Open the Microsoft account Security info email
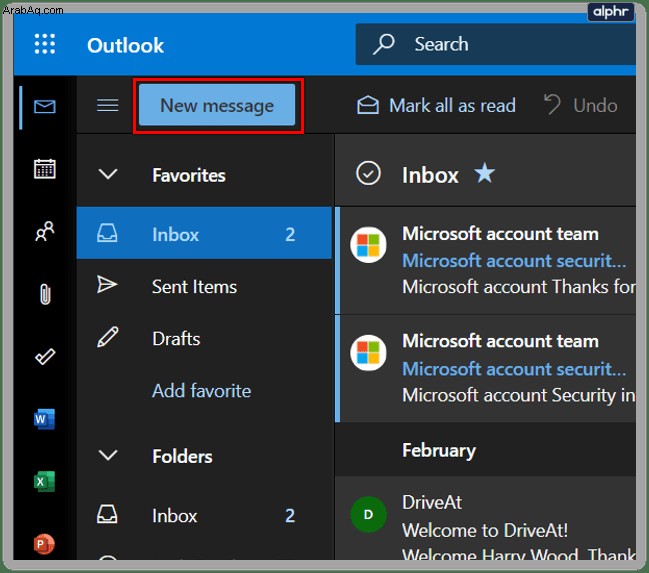The height and width of the screenshot is (573, 649). (487, 368)
